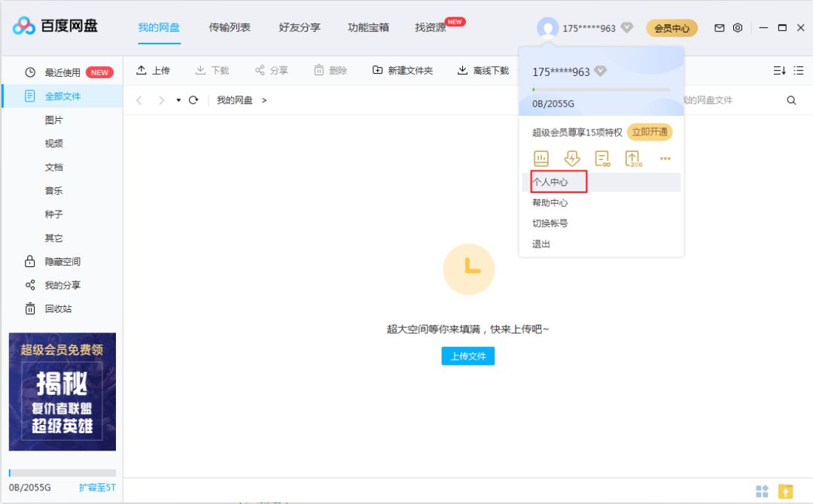This screenshot has height=504, width=813.
Task: Expand more privileges with the ellipsis icon
Action: pyautogui.click(x=665, y=159)
